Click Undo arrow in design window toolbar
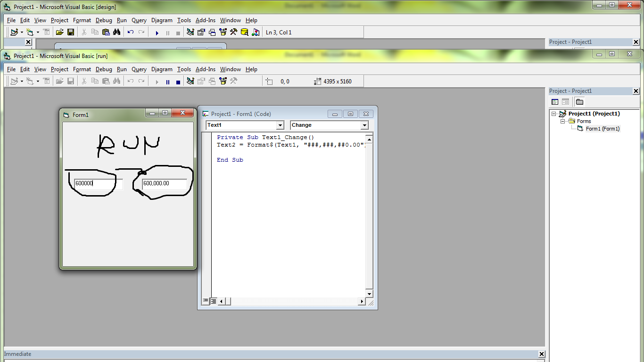 pos(131,32)
